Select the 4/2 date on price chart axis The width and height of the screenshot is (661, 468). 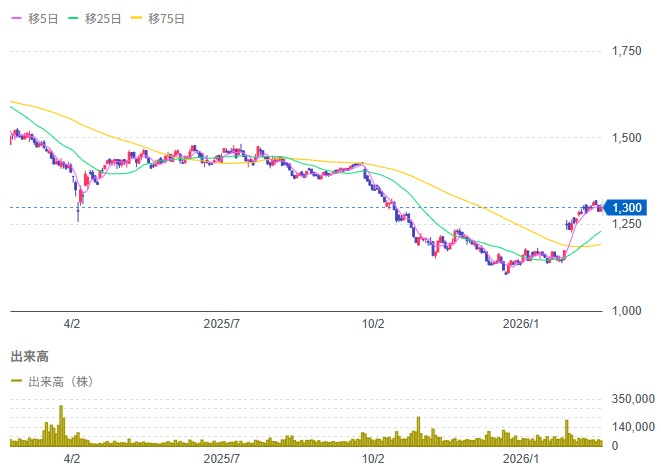pyautogui.click(x=72, y=324)
